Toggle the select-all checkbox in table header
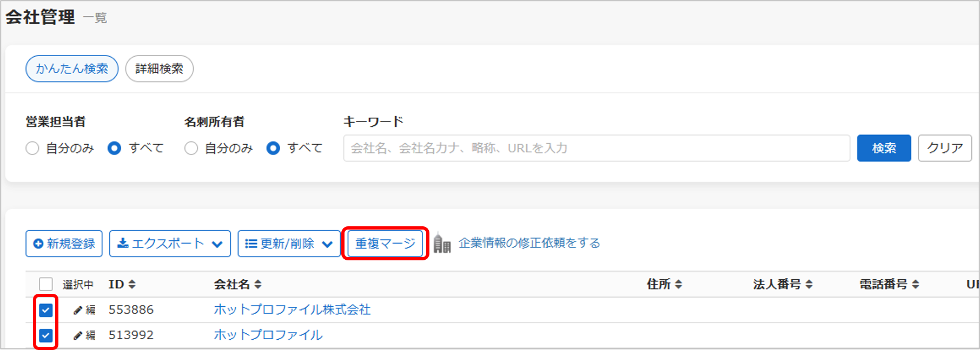The height and width of the screenshot is (350, 980). coord(46,284)
